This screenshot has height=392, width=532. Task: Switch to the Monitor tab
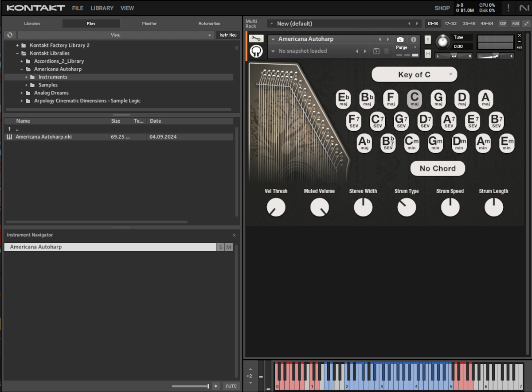pos(149,23)
